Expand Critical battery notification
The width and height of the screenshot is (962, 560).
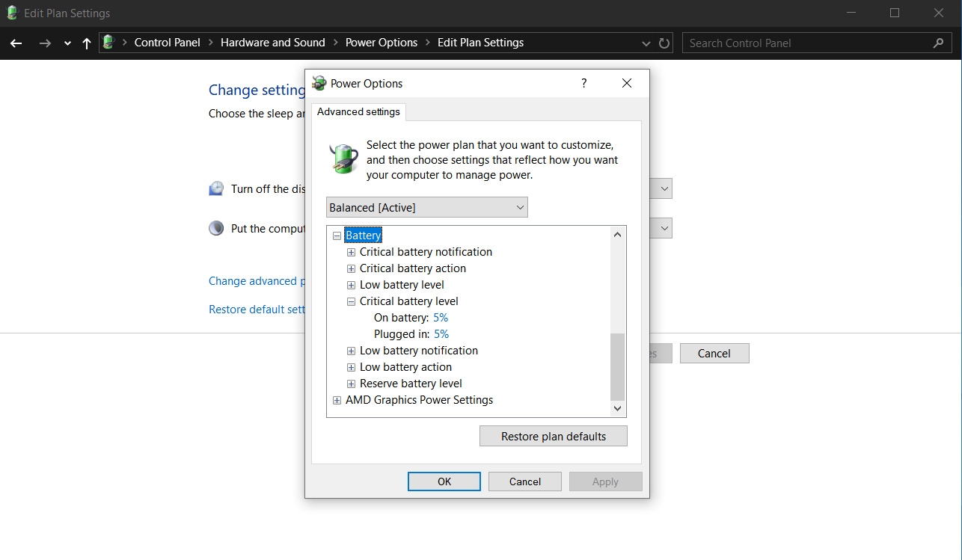coord(351,252)
